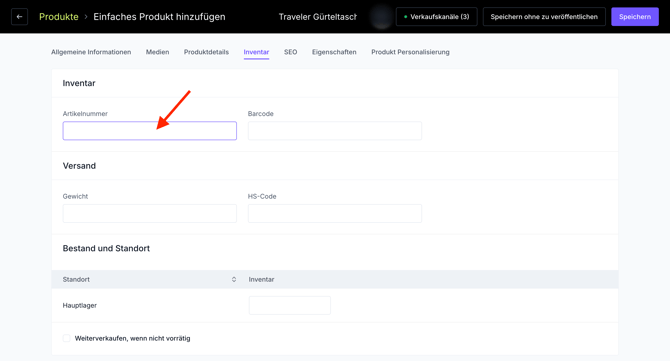Click the blurred avatar circle in header
Image resolution: width=670 pixels, height=361 pixels.
pos(381,17)
